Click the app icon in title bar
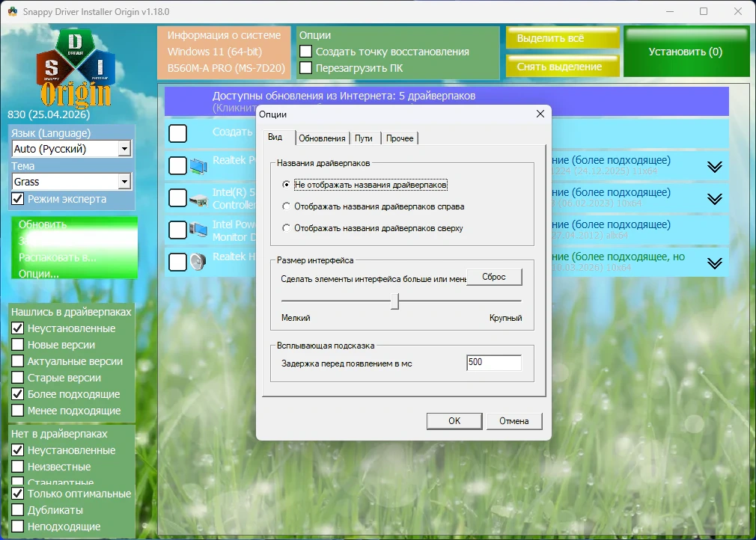The height and width of the screenshot is (540, 756). (13, 11)
